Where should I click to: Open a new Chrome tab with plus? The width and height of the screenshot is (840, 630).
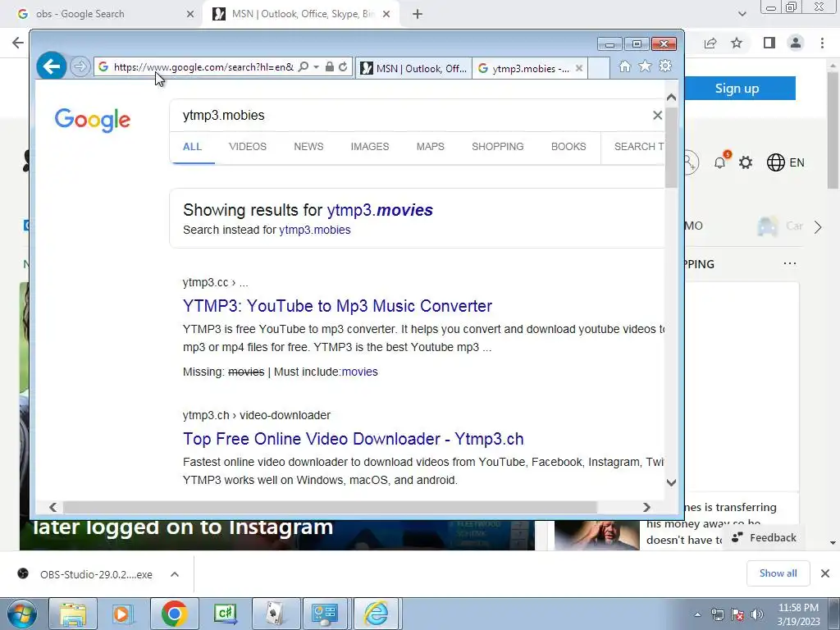[418, 14]
